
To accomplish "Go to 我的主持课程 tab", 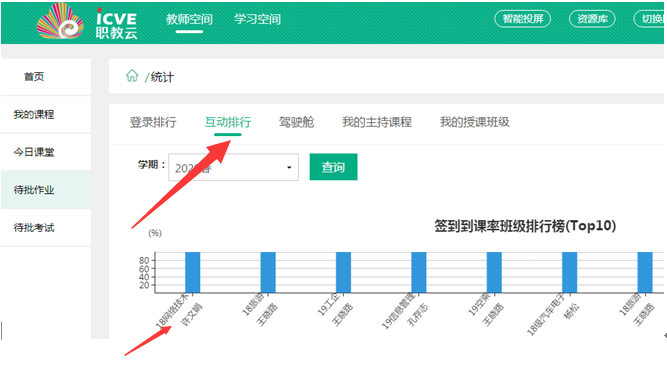I will tap(377, 122).
